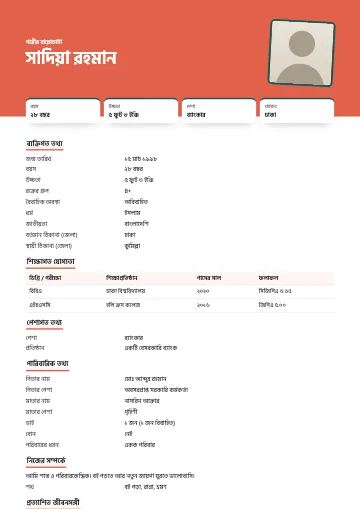Click the height card showing "৫ ফুট ৩ ইঞ্চি"

(x=141, y=111)
